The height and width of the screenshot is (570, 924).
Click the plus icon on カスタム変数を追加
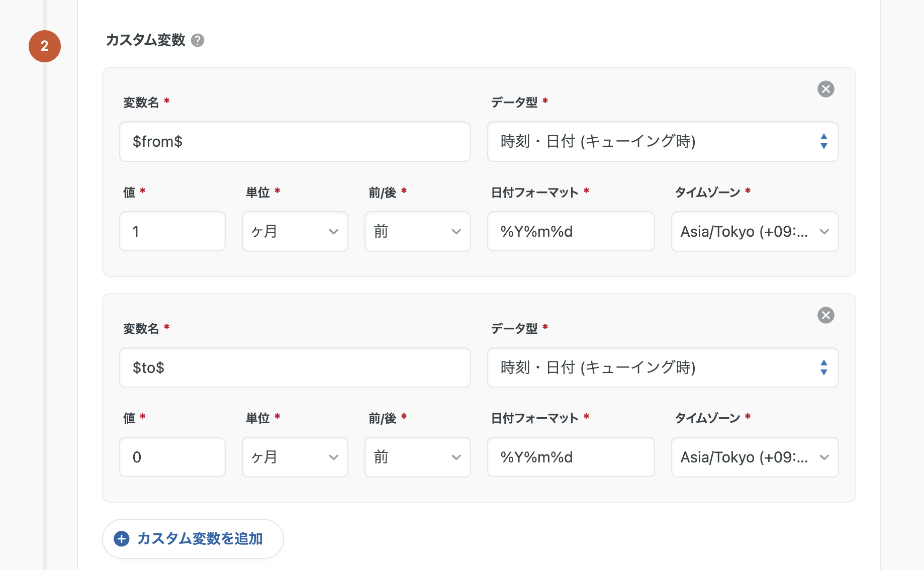coord(121,538)
